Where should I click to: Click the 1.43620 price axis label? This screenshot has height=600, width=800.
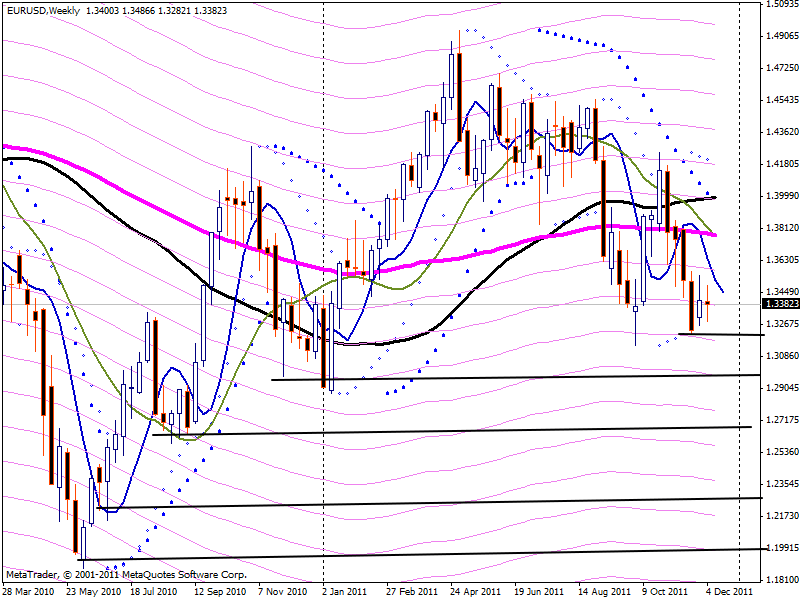point(782,132)
